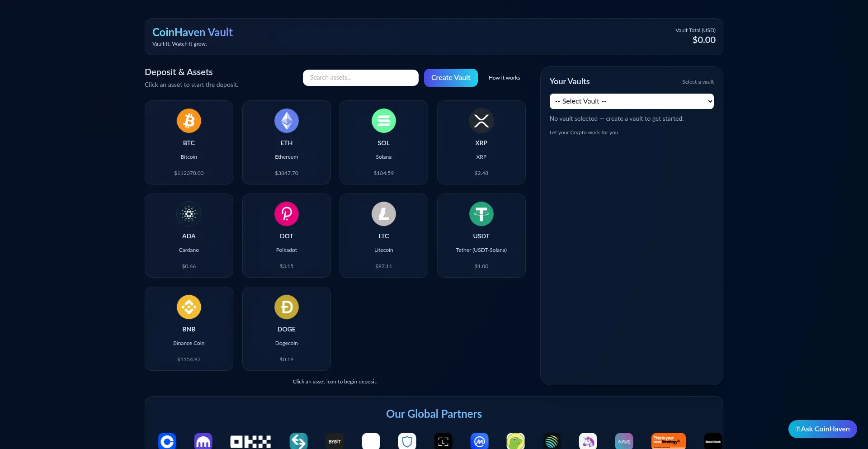Click the CoinGecko gecko logo
Viewport: 868px width, 449px height.
pos(516,441)
